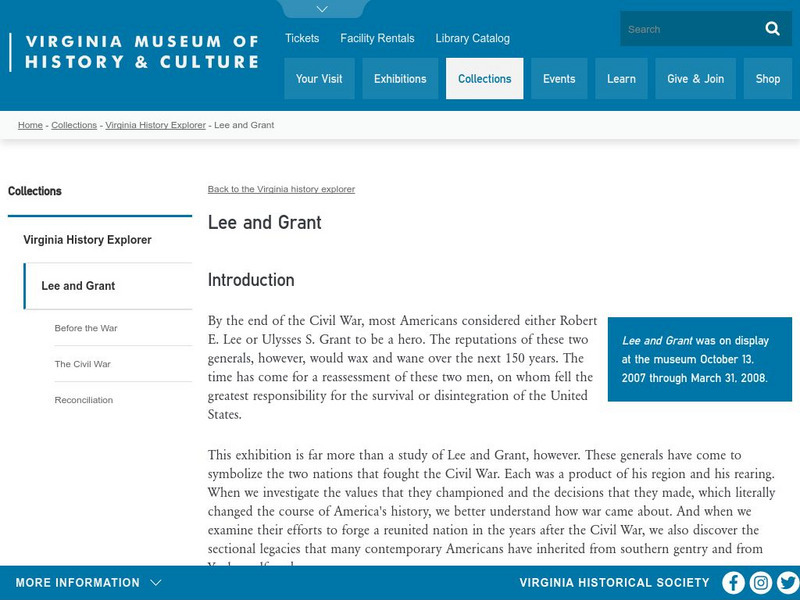The width and height of the screenshot is (800, 600).
Task: Open the Shop nav button
Action: pos(768,79)
